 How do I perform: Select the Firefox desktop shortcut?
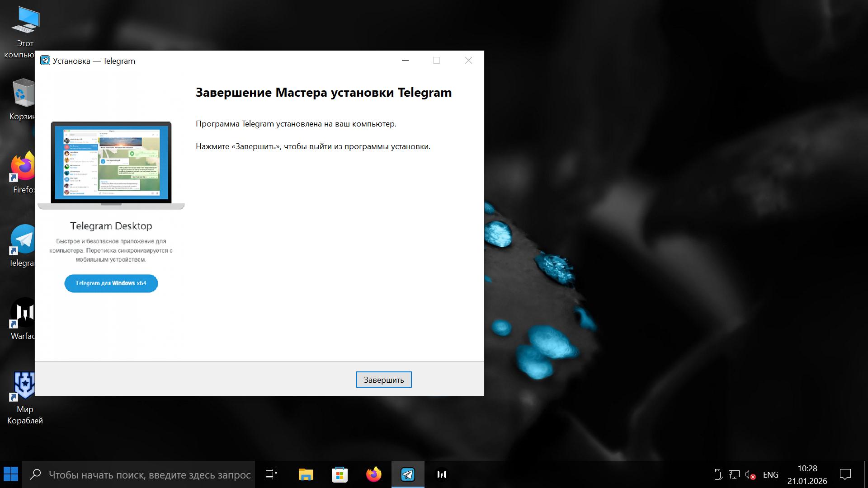coord(23,167)
